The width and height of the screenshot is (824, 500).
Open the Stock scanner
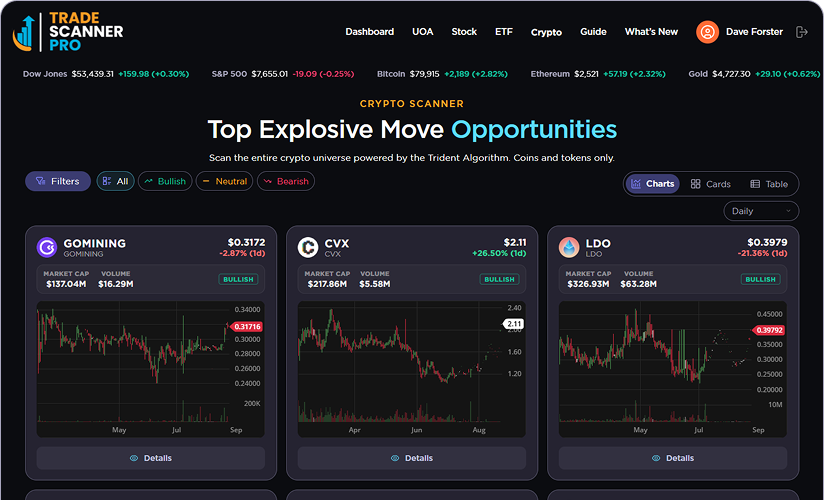point(464,32)
